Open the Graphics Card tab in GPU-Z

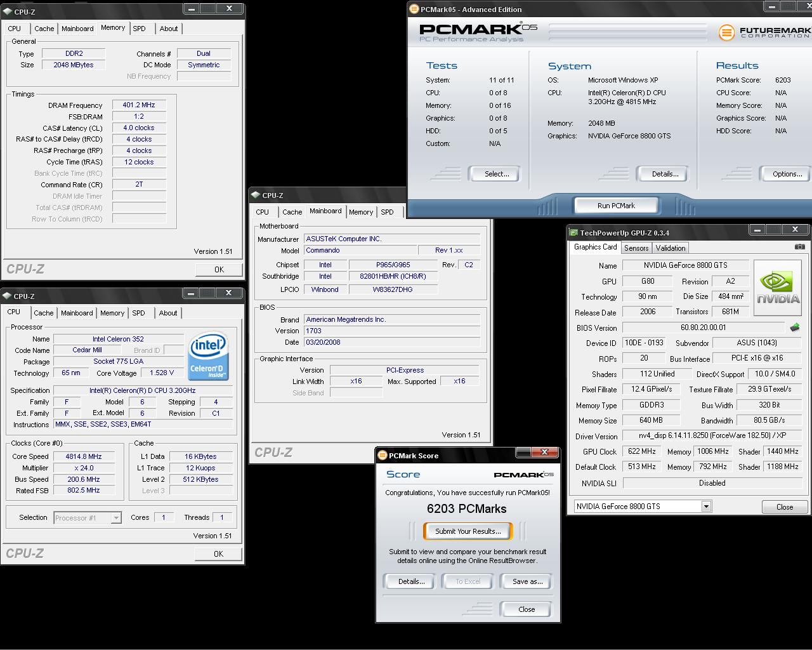[595, 247]
